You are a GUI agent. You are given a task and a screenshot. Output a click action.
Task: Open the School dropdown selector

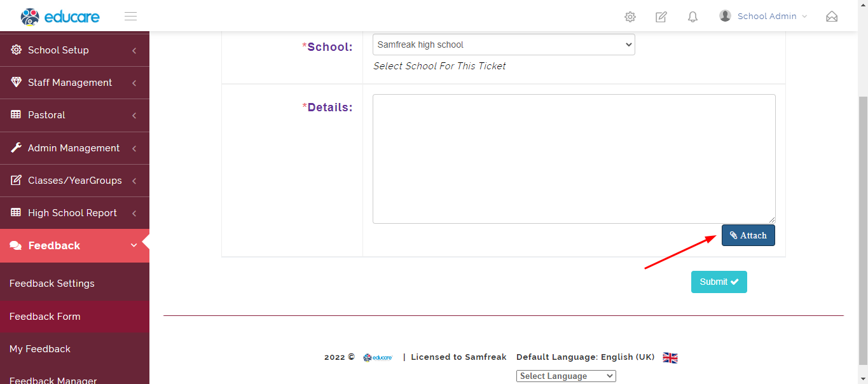[504, 45]
